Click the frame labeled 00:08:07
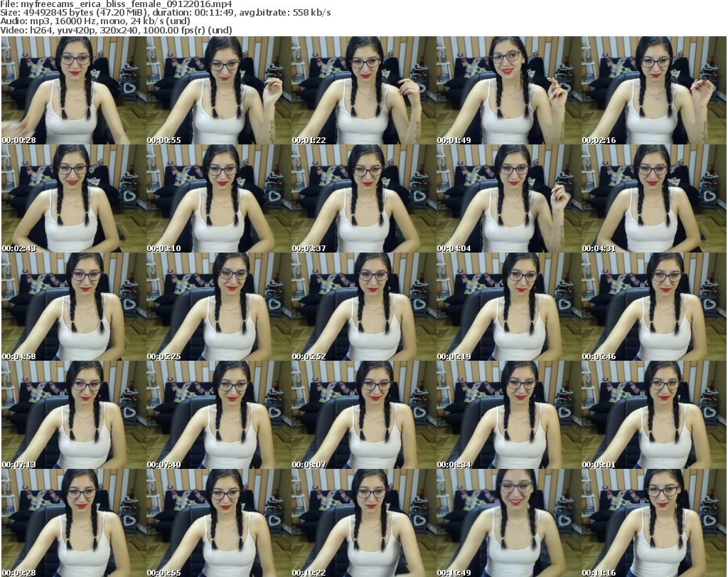 tap(363, 415)
